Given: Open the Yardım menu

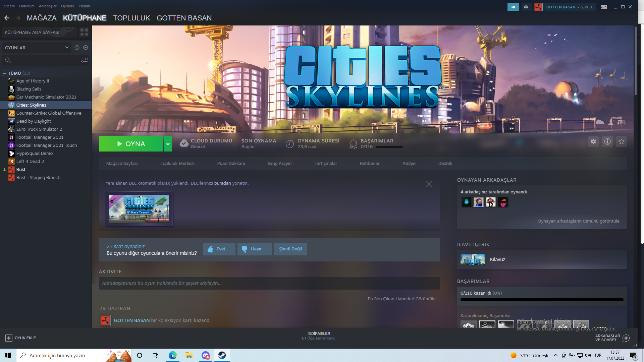Looking at the screenshot, I should [x=84, y=6].
